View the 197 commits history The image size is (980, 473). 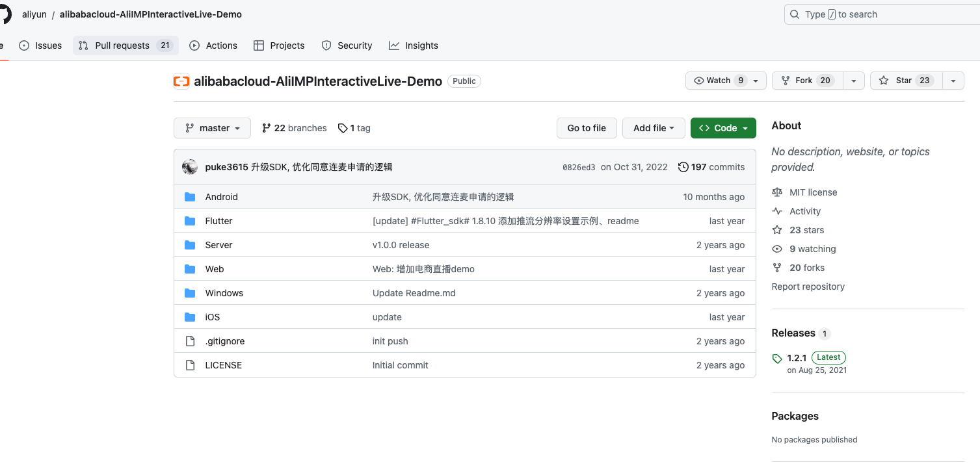(x=711, y=167)
